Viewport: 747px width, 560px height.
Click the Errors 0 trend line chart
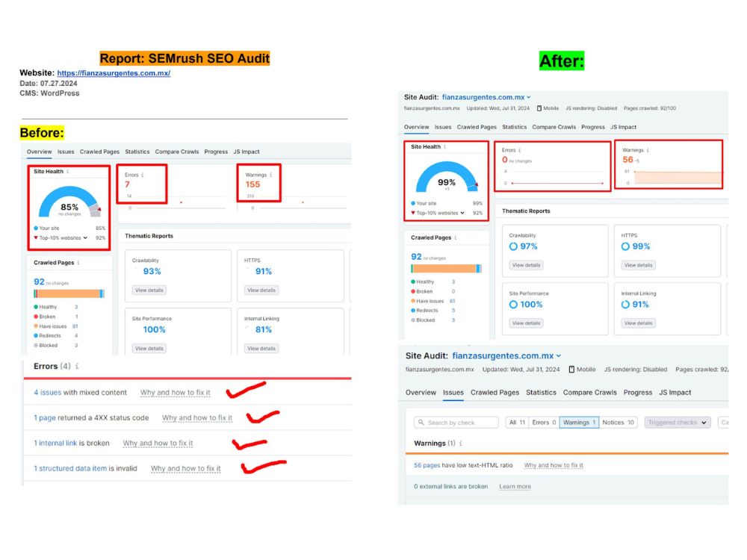tap(557, 183)
